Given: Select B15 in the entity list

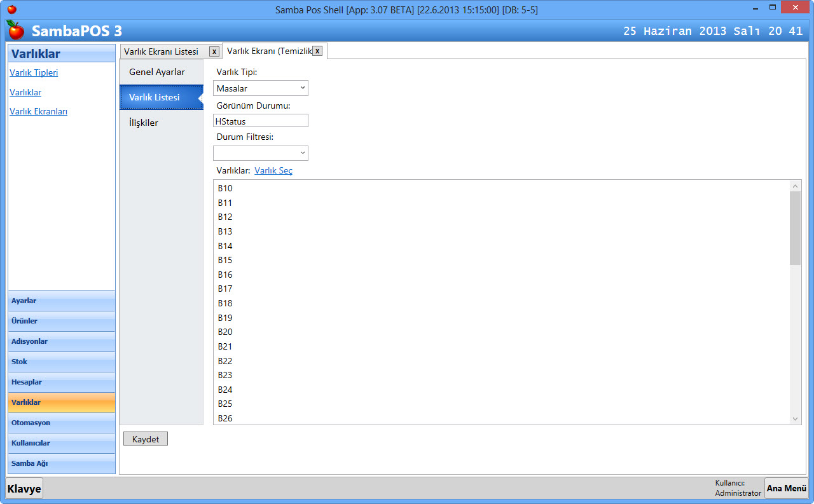Looking at the screenshot, I should click(225, 260).
